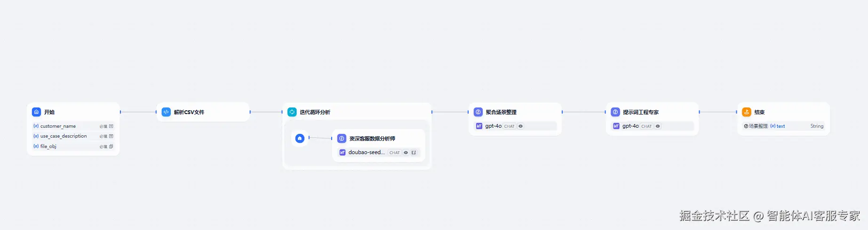Viewport: 868px width, 230px height.
Task: Click text-input type icon on customer_name row
Action: 111,126
